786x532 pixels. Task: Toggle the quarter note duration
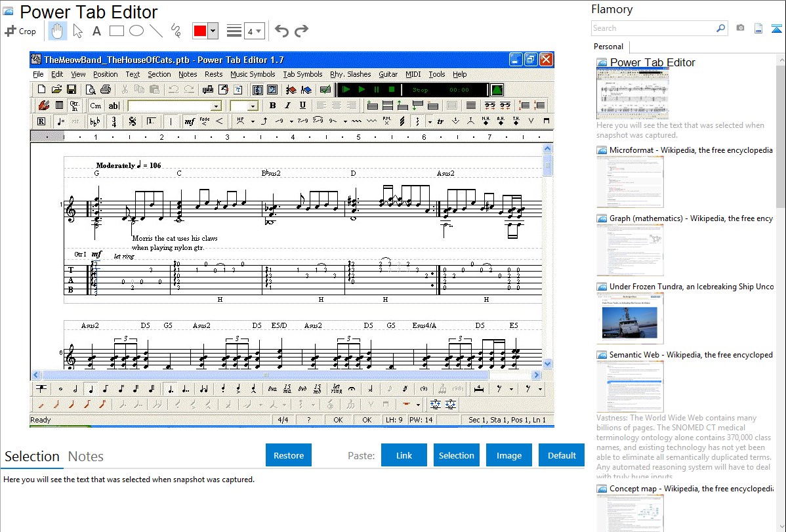(x=91, y=388)
